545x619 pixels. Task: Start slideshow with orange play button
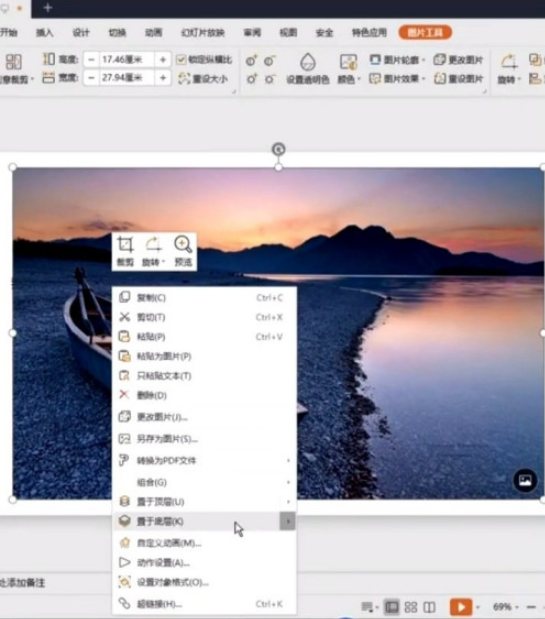click(x=461, y=606)
